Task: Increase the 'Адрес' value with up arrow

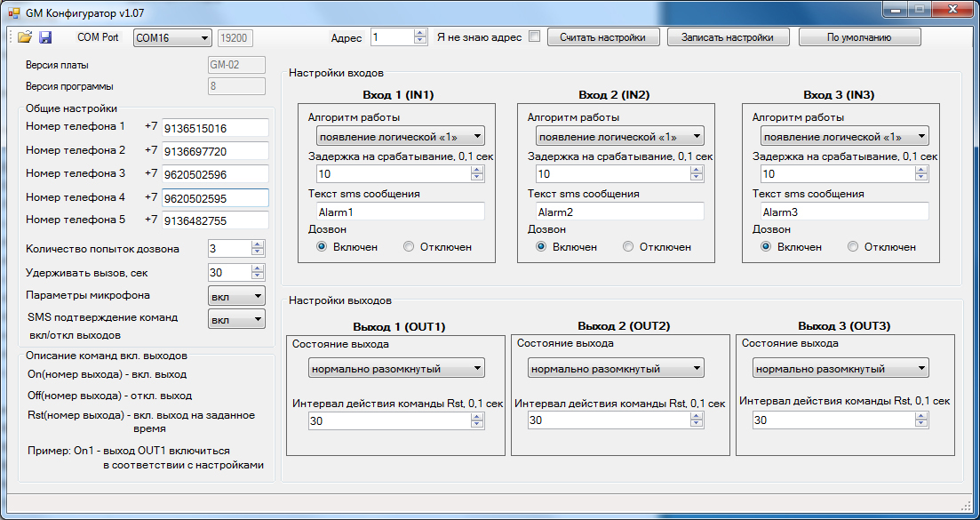Action: pyautogui.click(x=421, y=34)
